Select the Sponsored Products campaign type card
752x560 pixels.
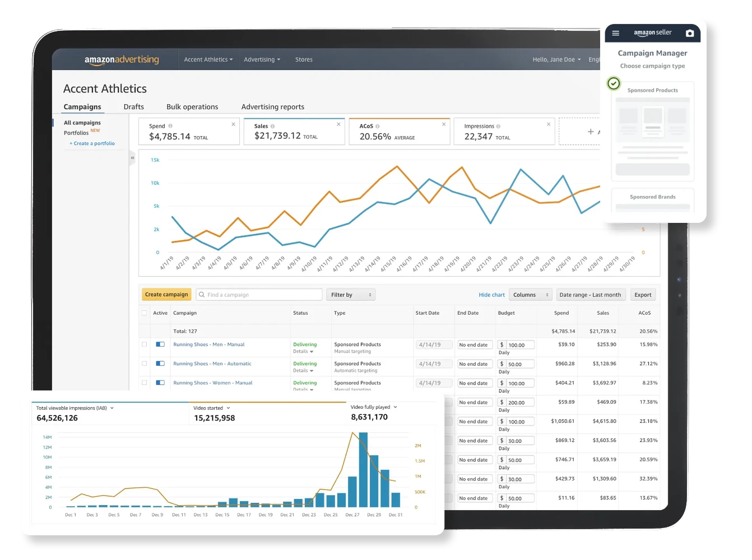pyautogui.click(x=653, y=132)
